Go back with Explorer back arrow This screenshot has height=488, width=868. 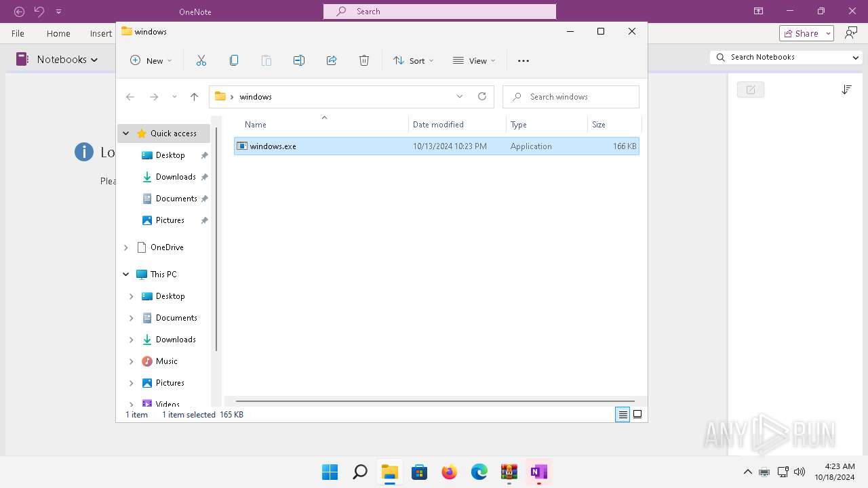(x=130, y=97)
